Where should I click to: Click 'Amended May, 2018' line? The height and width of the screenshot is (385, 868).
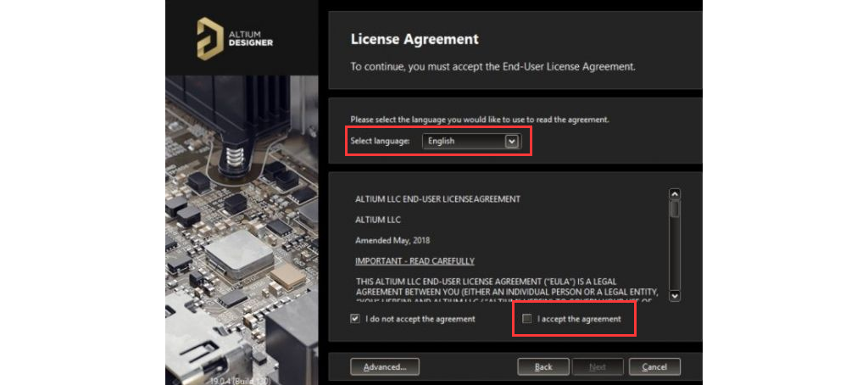(x=392, y=241)
